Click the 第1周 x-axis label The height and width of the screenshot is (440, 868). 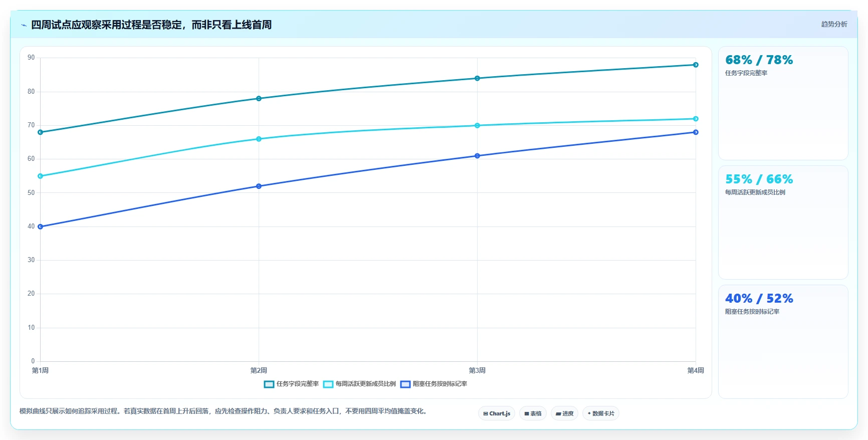[40, 371]
